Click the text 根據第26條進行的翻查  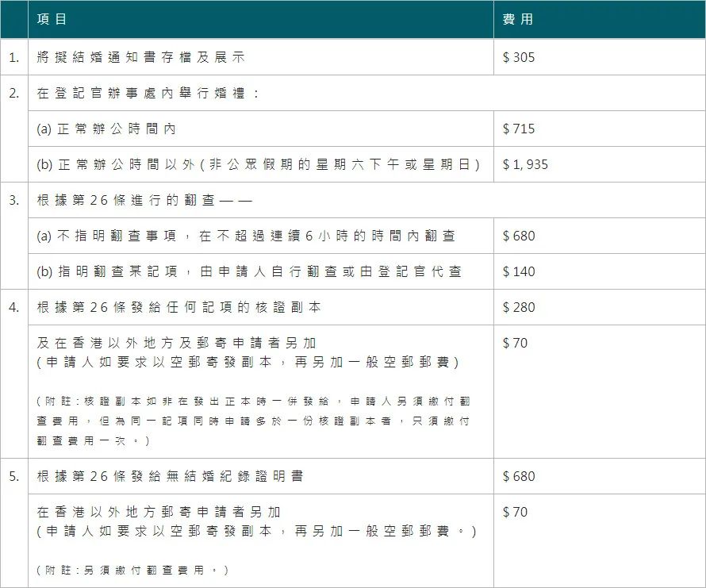[x=126, y=200]
